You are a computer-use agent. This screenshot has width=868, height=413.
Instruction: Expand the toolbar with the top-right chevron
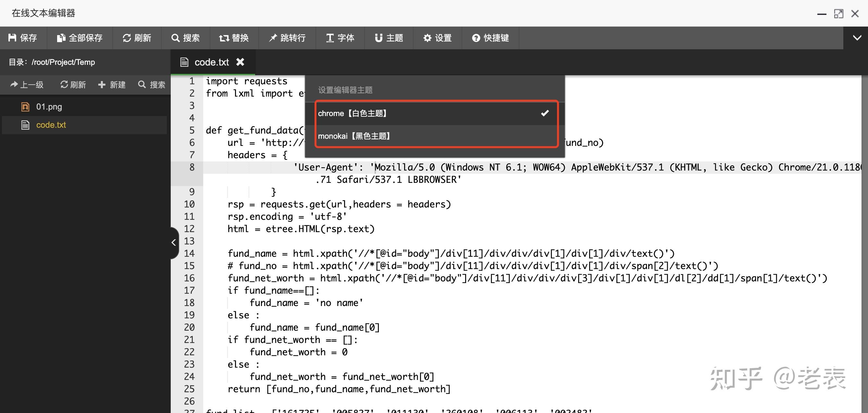[857, 38]
